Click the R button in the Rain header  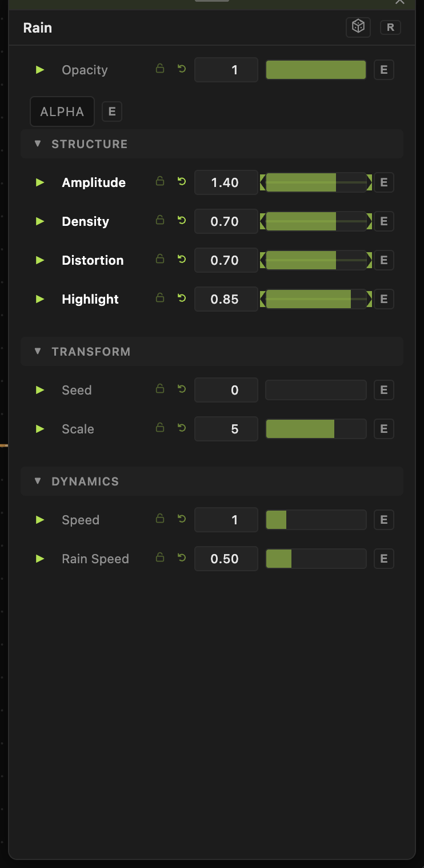390,27
